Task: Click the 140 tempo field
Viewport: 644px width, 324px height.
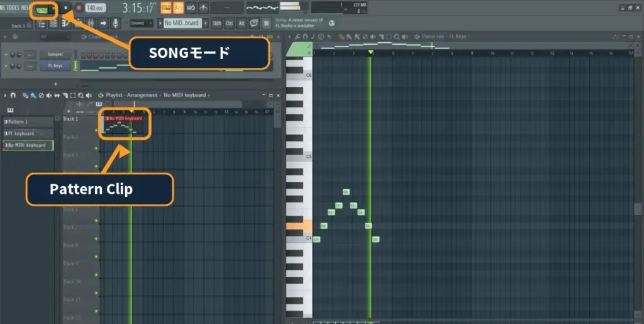Action: click(96, 8)
